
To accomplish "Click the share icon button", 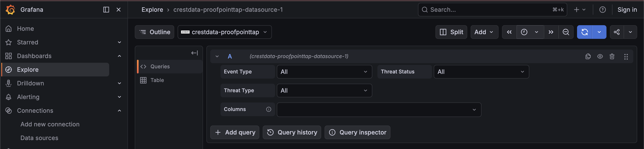I will coord(616,32).
